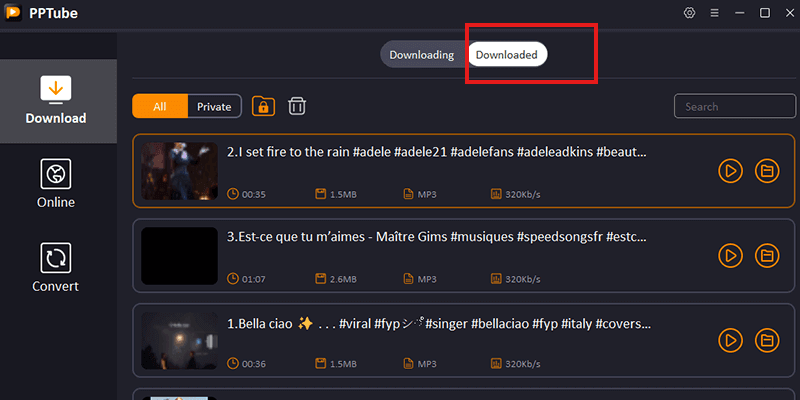Show Private files list
The height and width of the screenshot is (400, 800).
[x=214, y=106]
